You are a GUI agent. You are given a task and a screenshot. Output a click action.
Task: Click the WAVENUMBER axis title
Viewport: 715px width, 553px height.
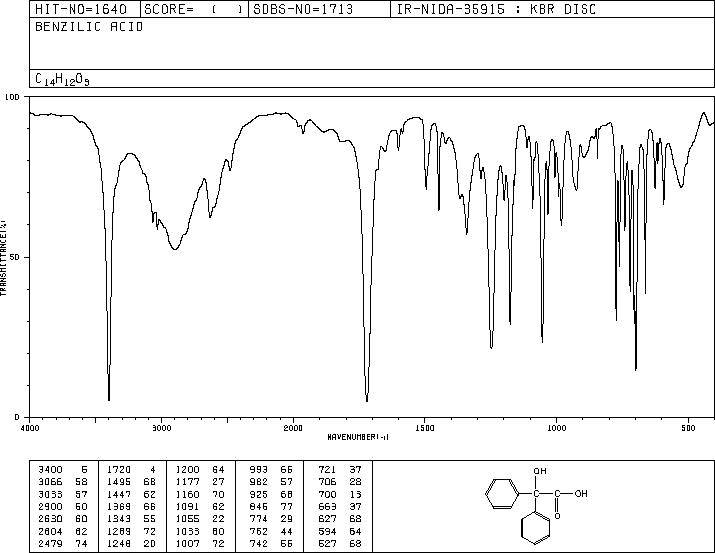[358, 437]
